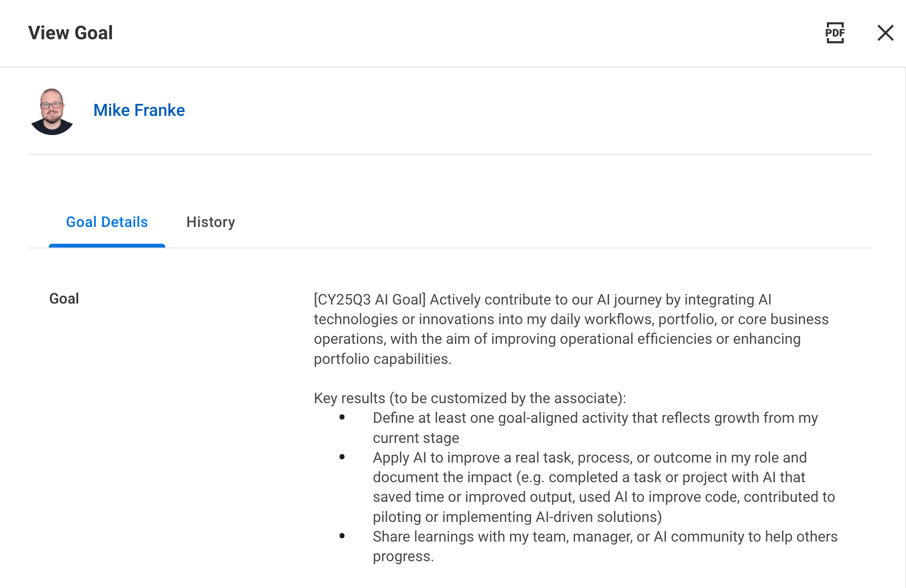This screenshot has width=906, height=588.
Task: Click the Goal field label
Action: (64, 298)
